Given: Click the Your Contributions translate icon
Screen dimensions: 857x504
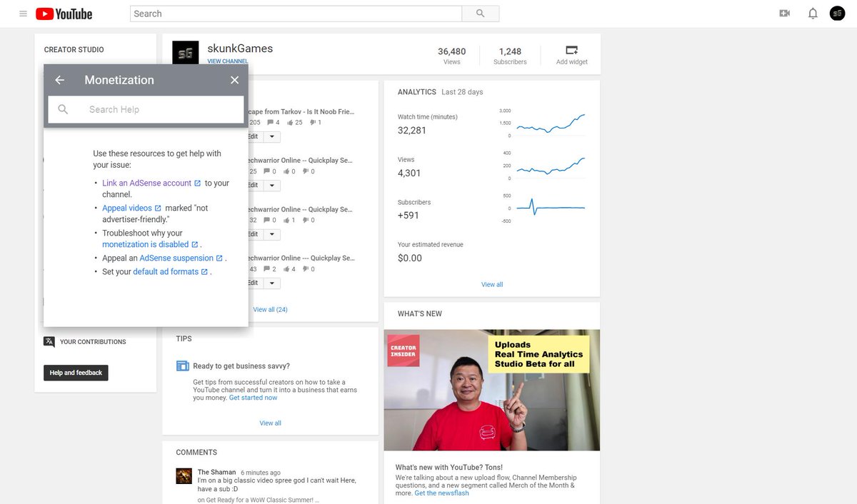Looking at the screenshot, I should click(x=49, y=341).
